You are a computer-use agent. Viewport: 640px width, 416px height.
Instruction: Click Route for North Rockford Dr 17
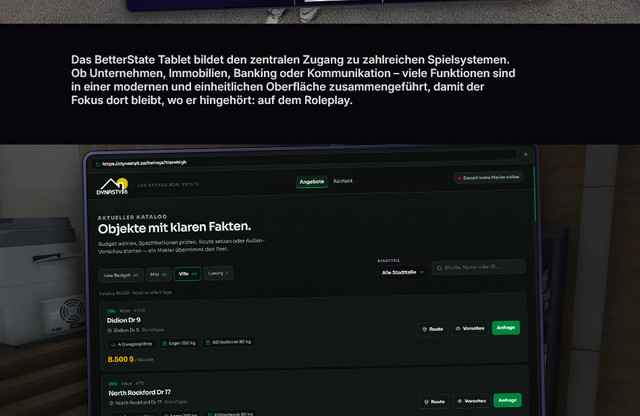(x=434, y=402)
